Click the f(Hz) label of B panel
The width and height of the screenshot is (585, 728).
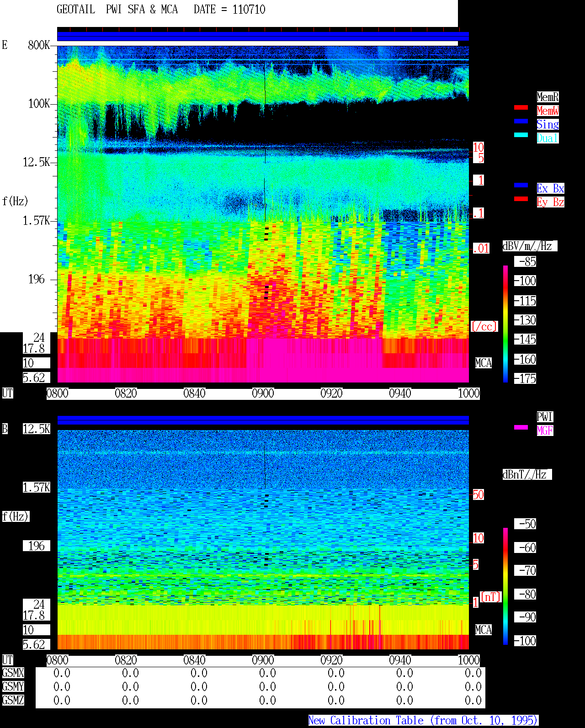(16, 516)
